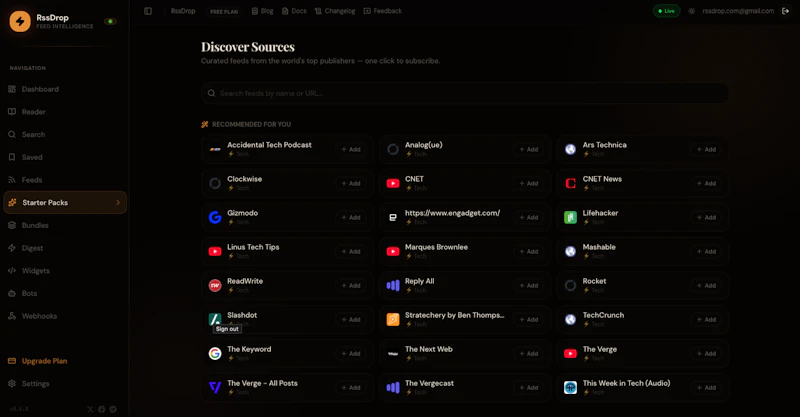Add the Marques Brownlee feed
Screen dimensions: 800x417
tap(529, 252)
